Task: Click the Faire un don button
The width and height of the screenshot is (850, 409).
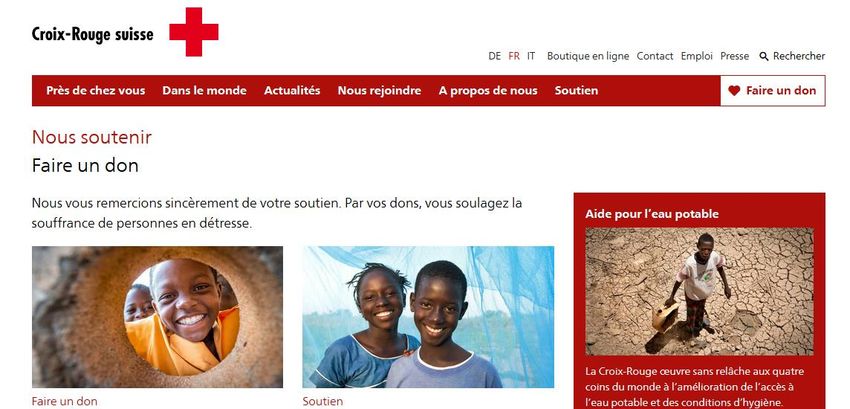Action: tap(773, 91)
